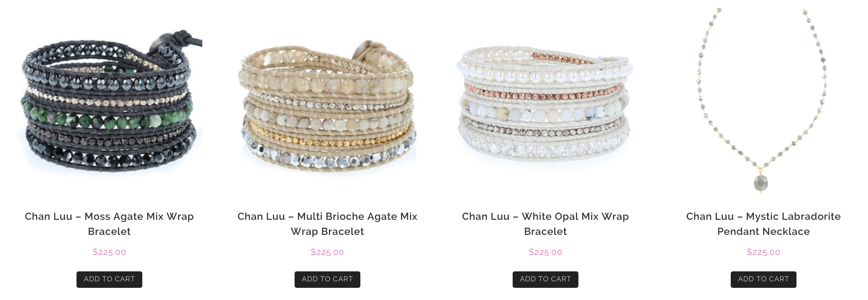This screenshot has width=868, height=300.
Task: Open the Moss Agate Mix Wrap Bracelet image
Action: pyautogui.click(x=109, y=102)
